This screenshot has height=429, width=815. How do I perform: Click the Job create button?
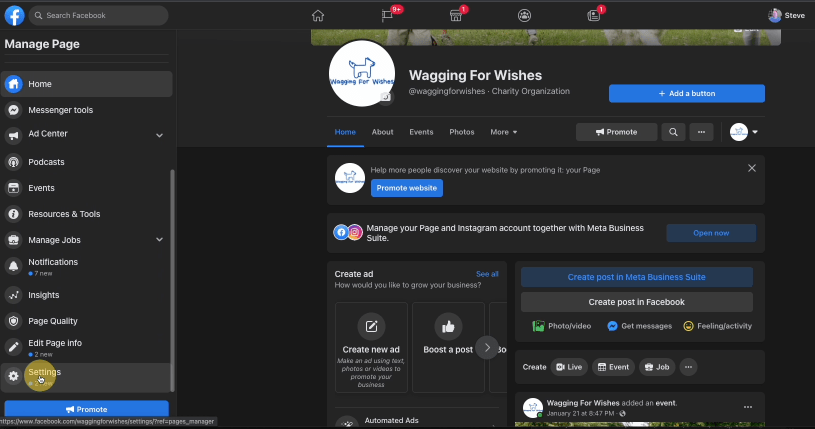click(x=657, y=367)
